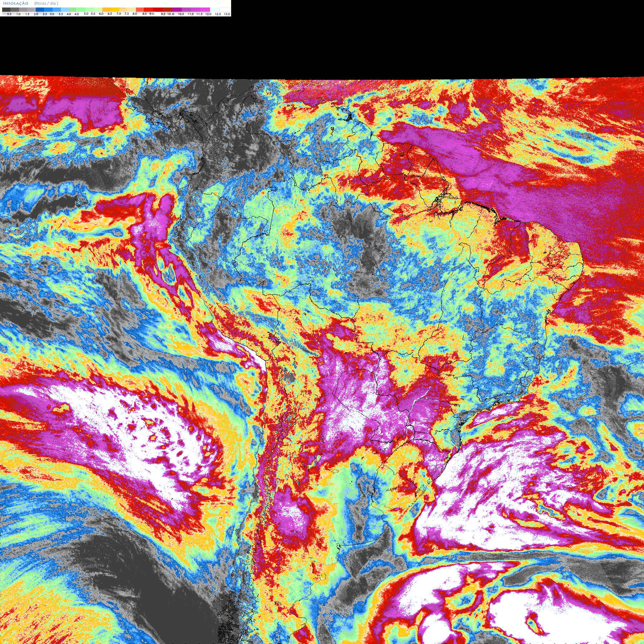
Task: Choose the 6.5 legend value
Action: click(x=110, y=14)
